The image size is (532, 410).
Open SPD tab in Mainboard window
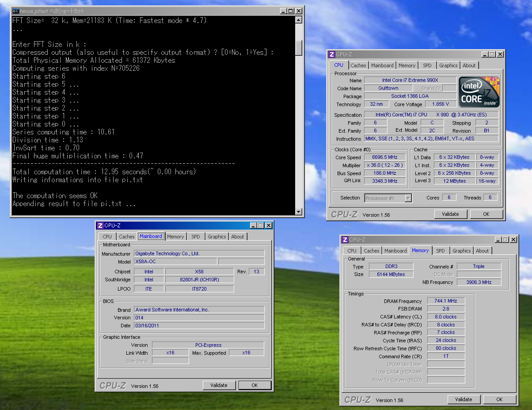196,237
